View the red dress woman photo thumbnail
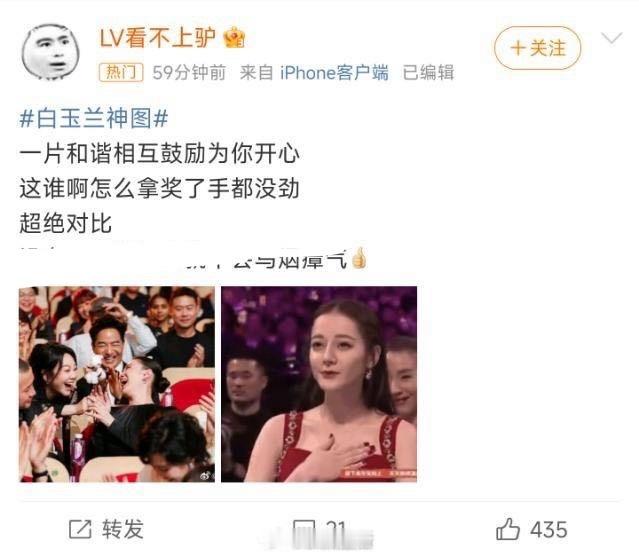Image resolution: width=639 pixels, height=556 pixels. coord(319,384)
